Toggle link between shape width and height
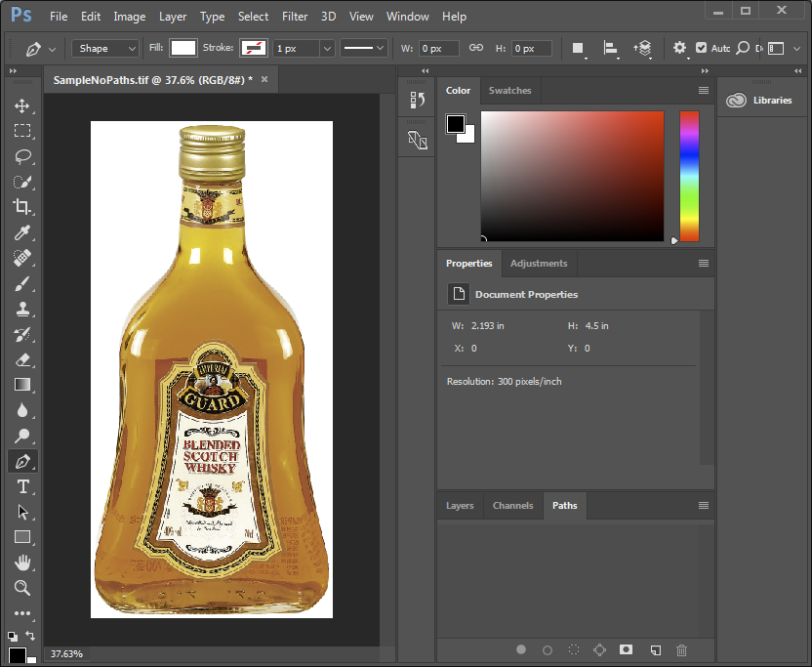Image resolution: width=812 pixels, height=667 pixels. (x=476, y=48)
